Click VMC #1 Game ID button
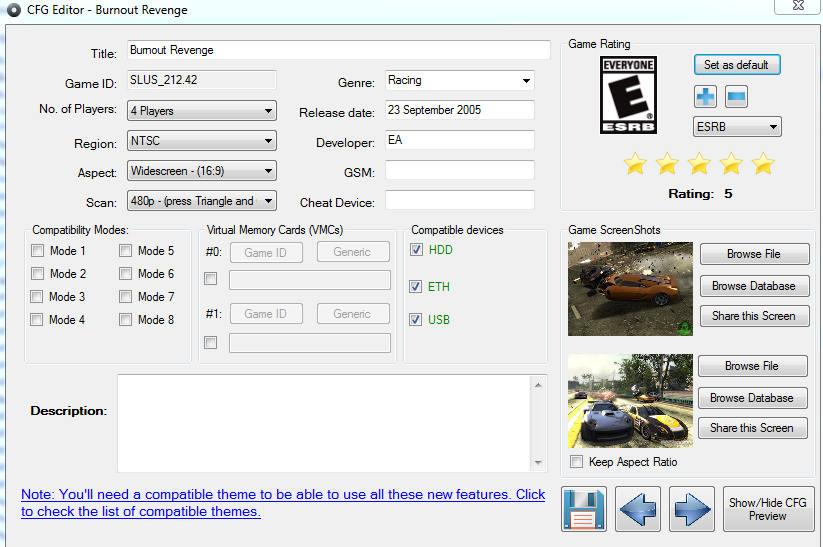Screen dimensions: 823x547 point(266,314)
